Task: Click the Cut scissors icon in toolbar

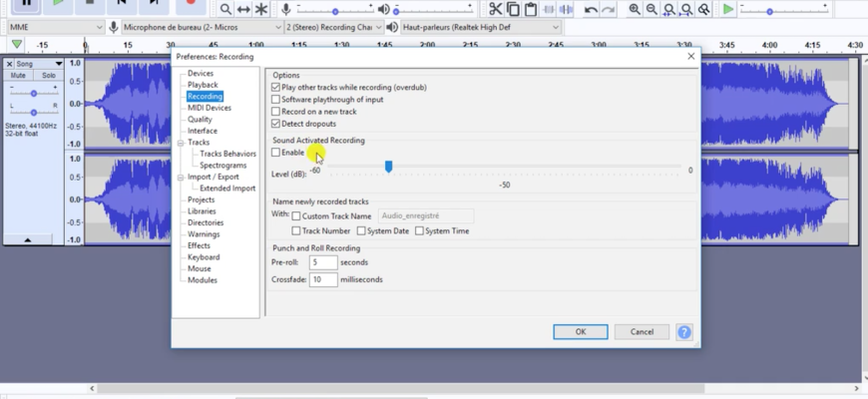Action: 496,9
